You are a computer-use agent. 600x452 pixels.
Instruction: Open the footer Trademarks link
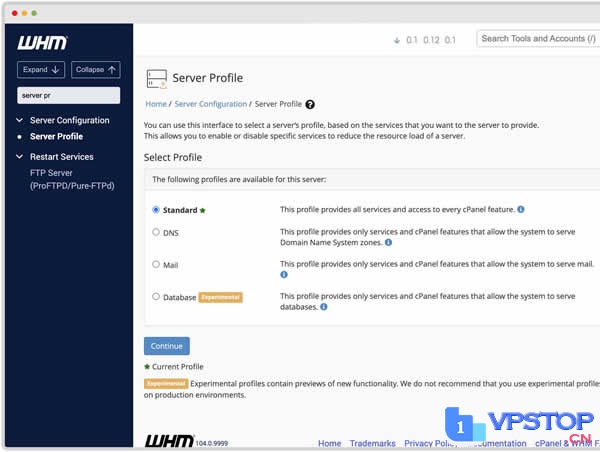(372, 443)
